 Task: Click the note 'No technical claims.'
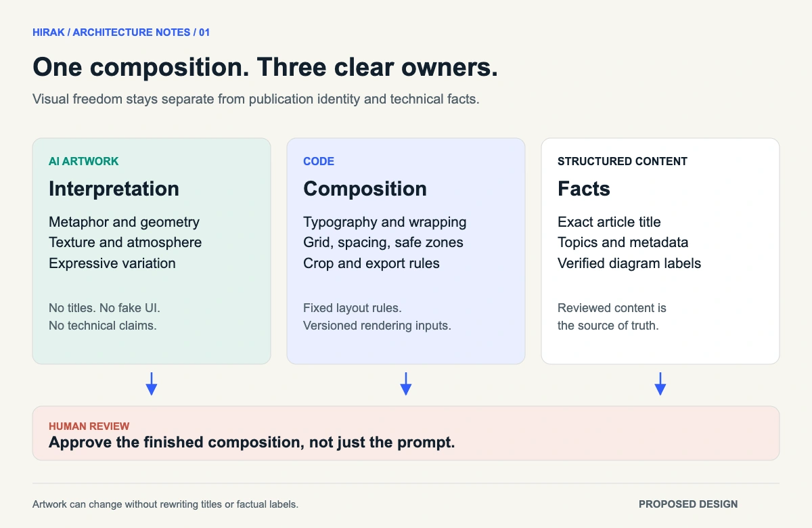tap(103, 326)
